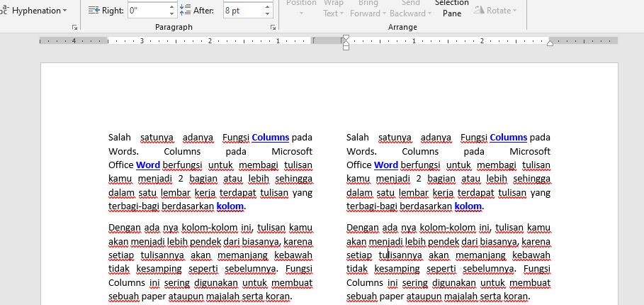Increase the Right indent with up arrow
The width and height of the screenshot is (644, 305).
172,6
